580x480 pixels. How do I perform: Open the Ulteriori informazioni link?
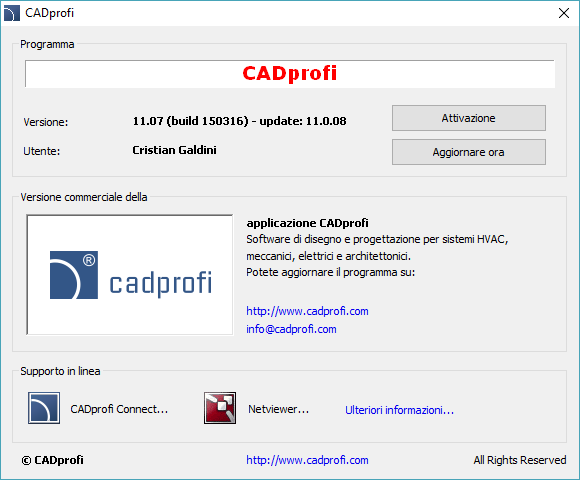click(x=399, y=410)
